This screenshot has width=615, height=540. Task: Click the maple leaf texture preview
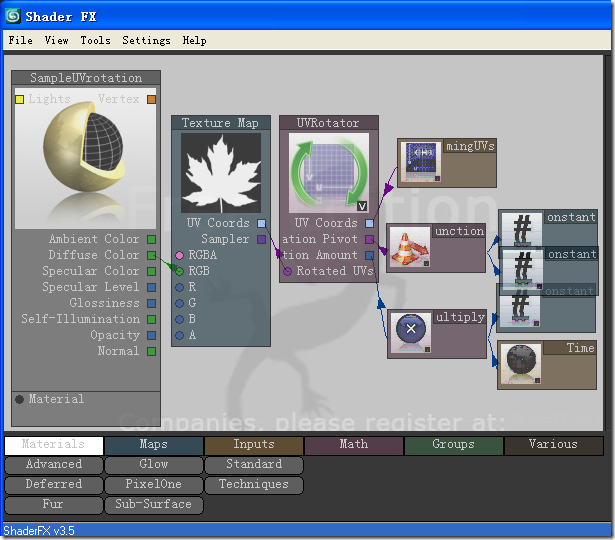[x=221, y=173]
